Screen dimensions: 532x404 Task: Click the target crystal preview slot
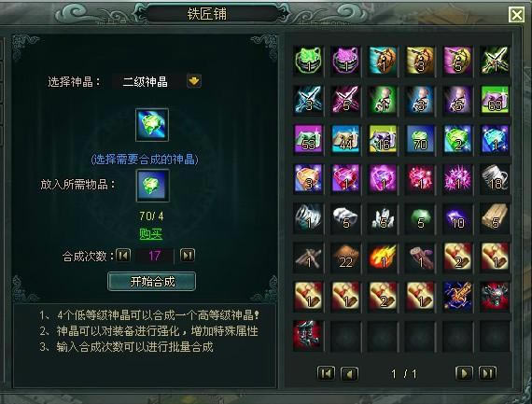152,125
